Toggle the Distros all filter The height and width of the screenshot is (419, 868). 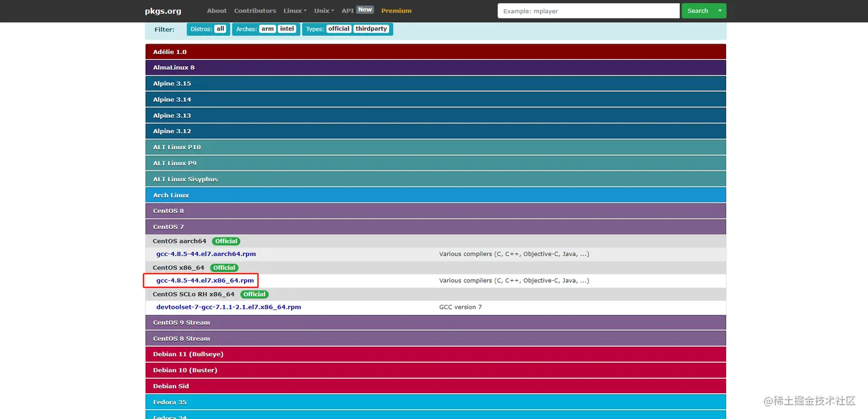click(x=220, y=29)
